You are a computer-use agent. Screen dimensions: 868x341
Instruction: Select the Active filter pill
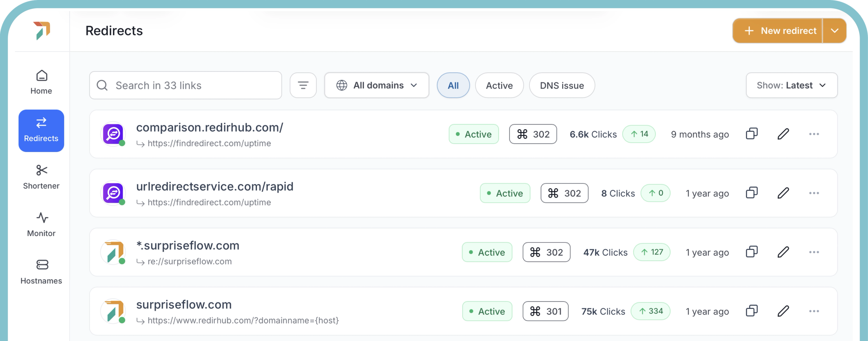coord(499,86)
